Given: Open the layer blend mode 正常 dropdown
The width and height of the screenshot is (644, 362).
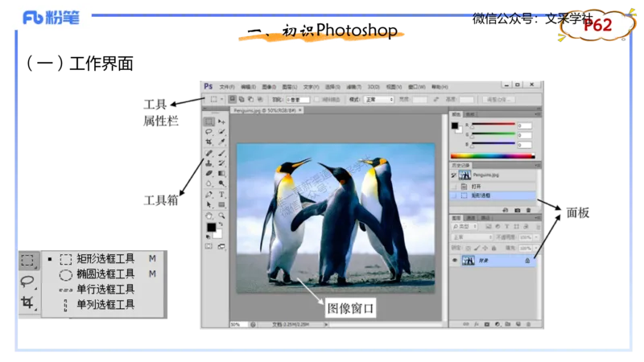Looking at the screenshot, I should click(472, 237).
